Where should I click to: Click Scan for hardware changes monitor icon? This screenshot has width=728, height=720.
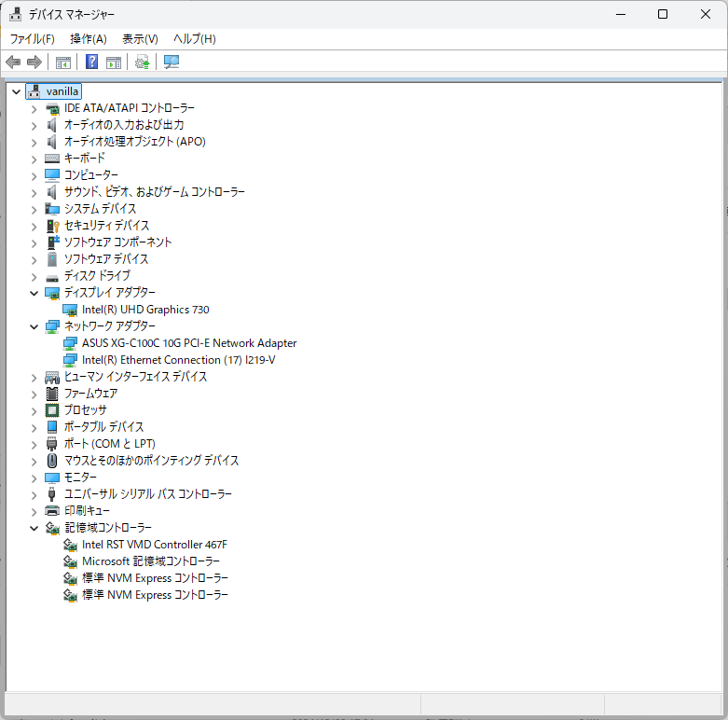172,62
